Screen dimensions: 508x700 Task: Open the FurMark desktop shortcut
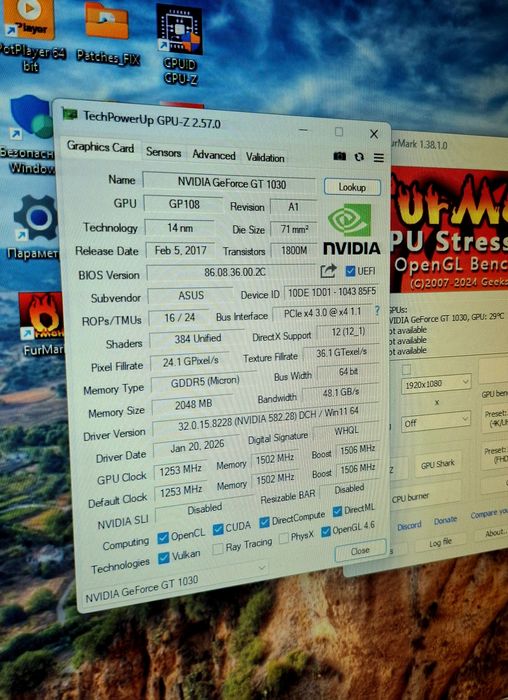coord(42,324)
